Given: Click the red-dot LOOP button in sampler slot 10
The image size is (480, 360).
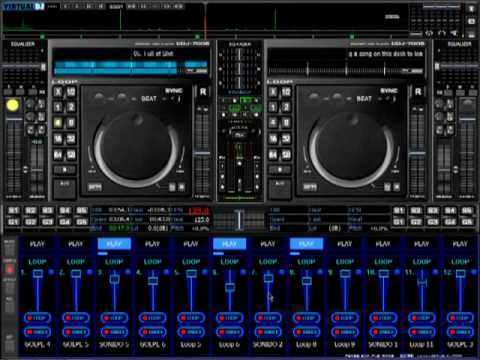Looking at the screenshot, I should point(383,318).
